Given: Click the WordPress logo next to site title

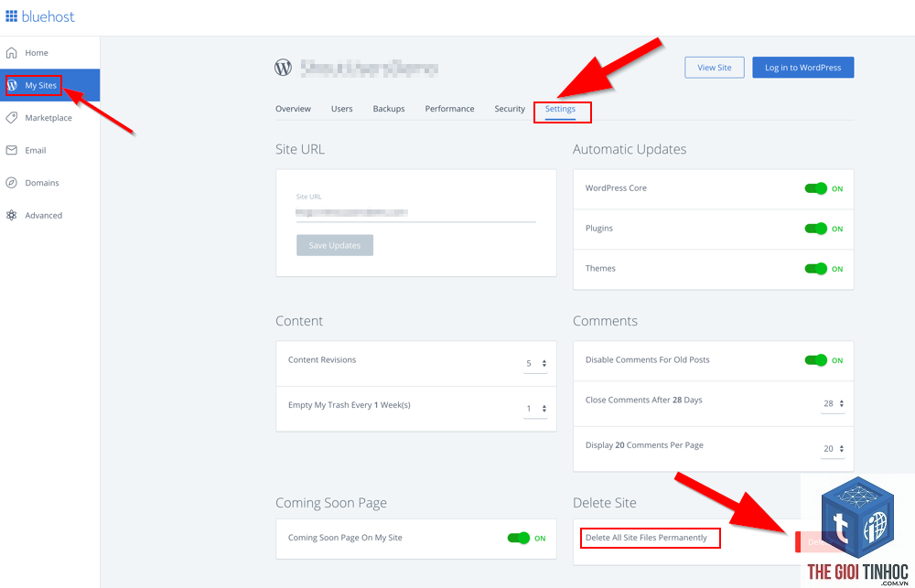Looking at the screenshot, I should coord(283,68).
